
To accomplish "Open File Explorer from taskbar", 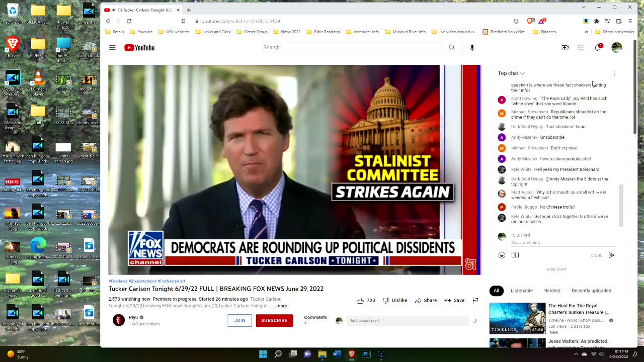I will 322,354.
